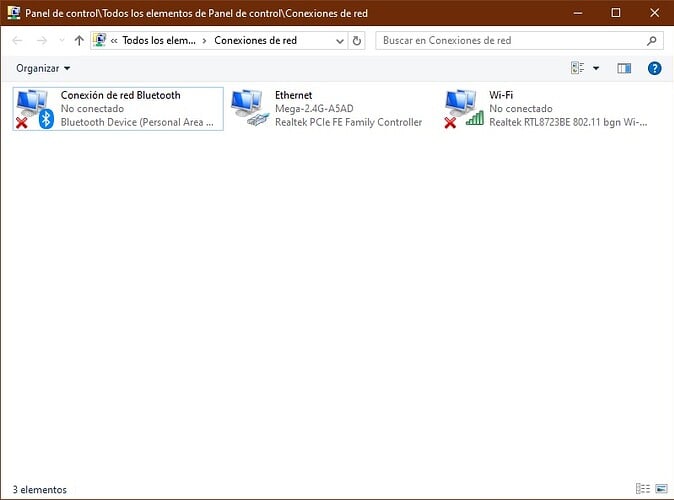The image size is (674, 500).
Task: Click the Wi-Fi connection name
Action: 501,95
